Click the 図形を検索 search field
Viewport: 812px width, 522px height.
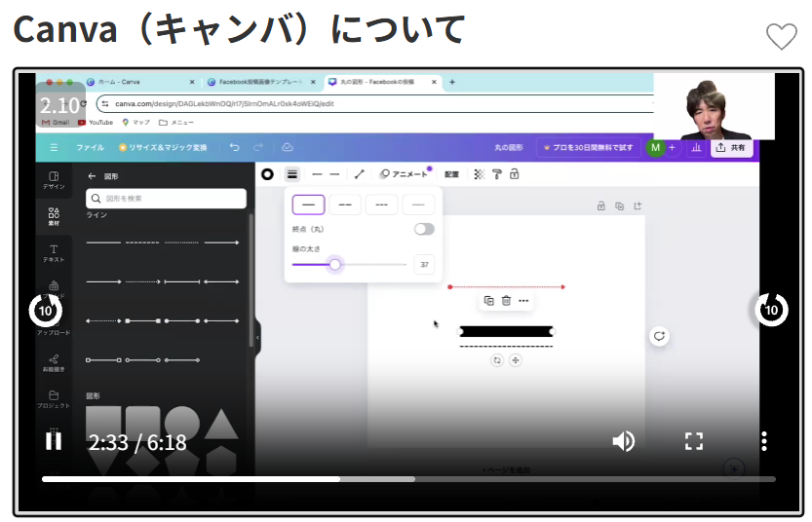tap(166, 198)
